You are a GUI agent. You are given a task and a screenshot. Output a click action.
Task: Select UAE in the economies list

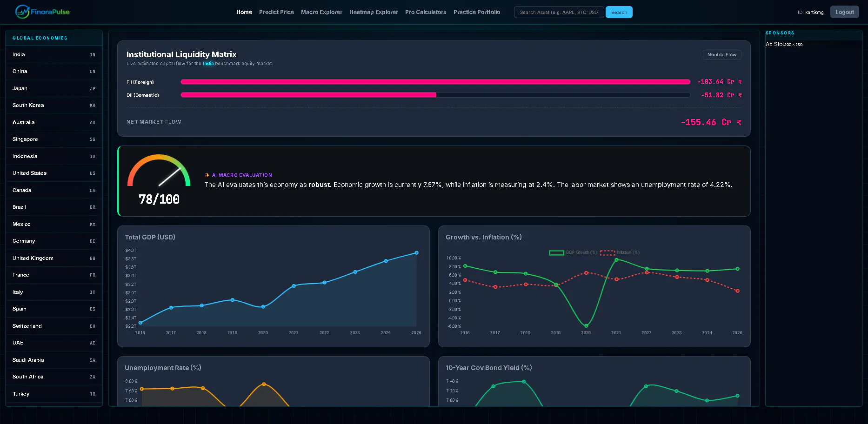coord(54,343)
